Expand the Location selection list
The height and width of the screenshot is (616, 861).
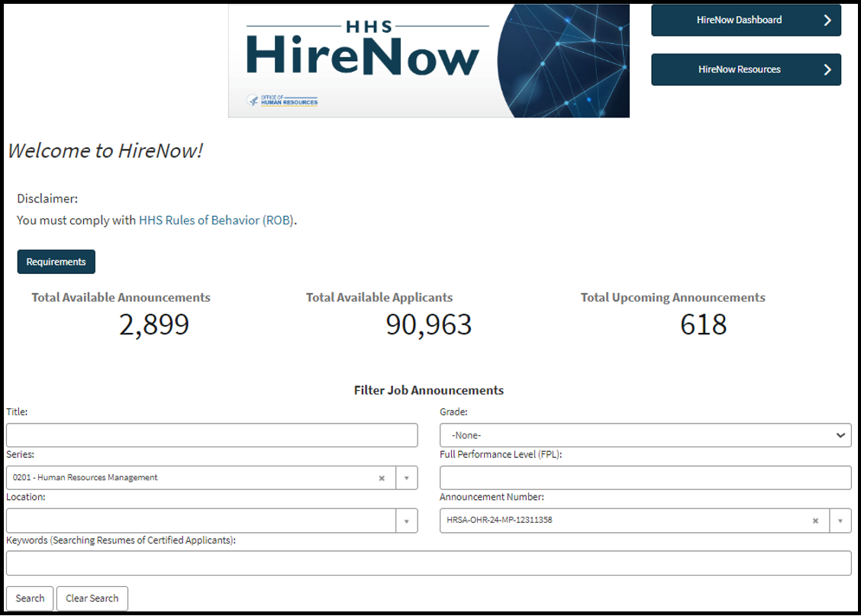(407, 521)
